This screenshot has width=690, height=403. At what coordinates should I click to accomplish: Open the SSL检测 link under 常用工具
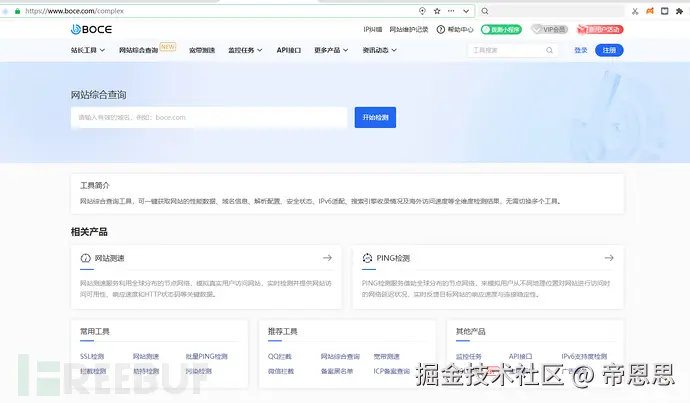(92, 356)
